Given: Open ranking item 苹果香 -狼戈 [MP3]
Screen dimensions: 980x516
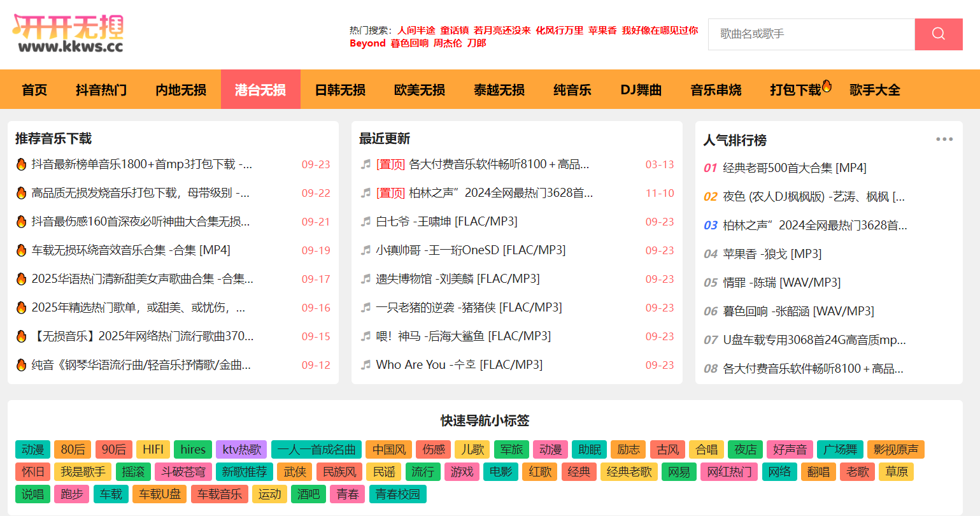Looking at the screenshot, I should tap(772, 254).
